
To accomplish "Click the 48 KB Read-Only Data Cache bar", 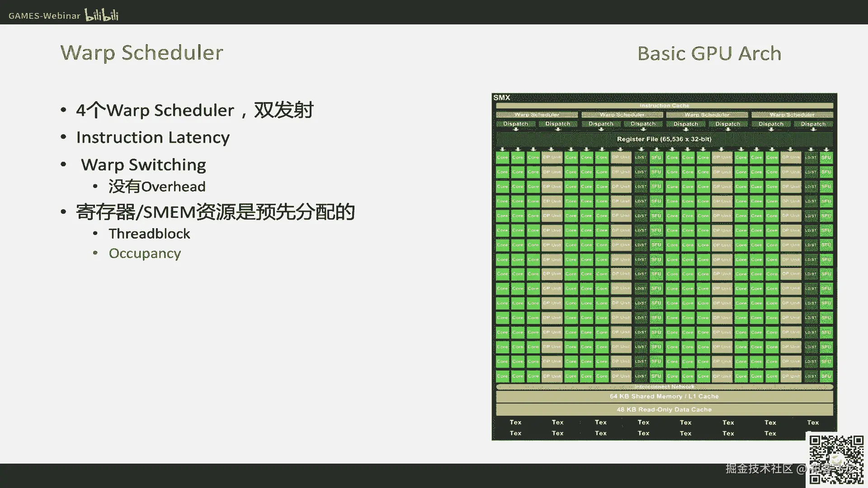I will coord(664,409).
